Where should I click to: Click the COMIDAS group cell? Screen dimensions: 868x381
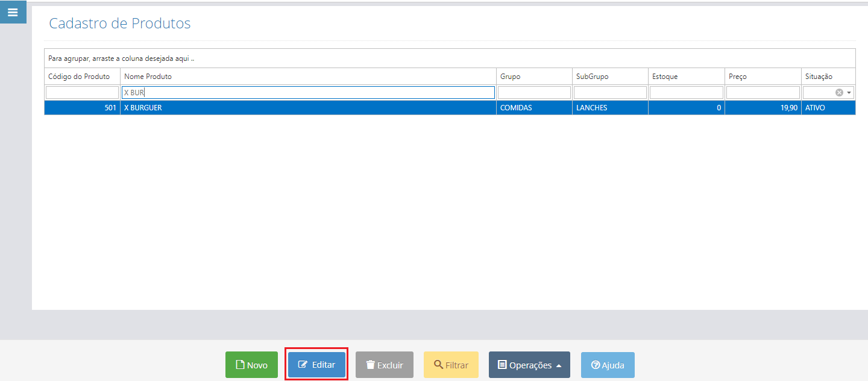point(534,108)
